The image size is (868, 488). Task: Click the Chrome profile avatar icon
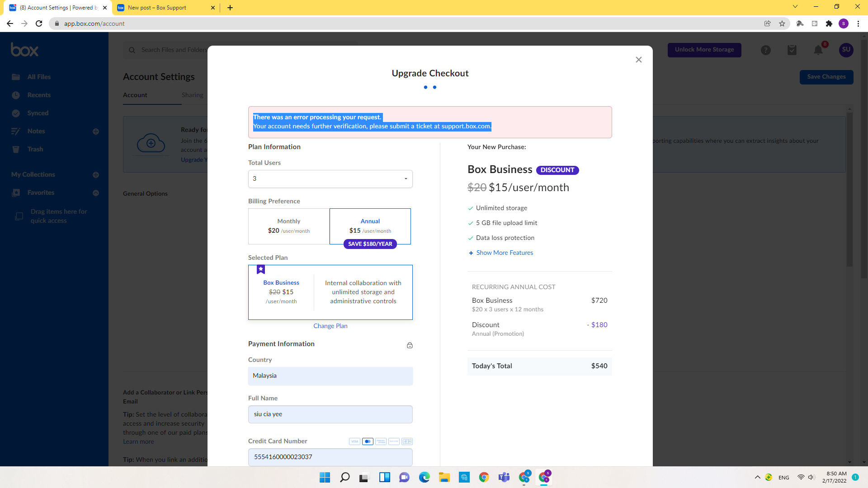(844, 23)
